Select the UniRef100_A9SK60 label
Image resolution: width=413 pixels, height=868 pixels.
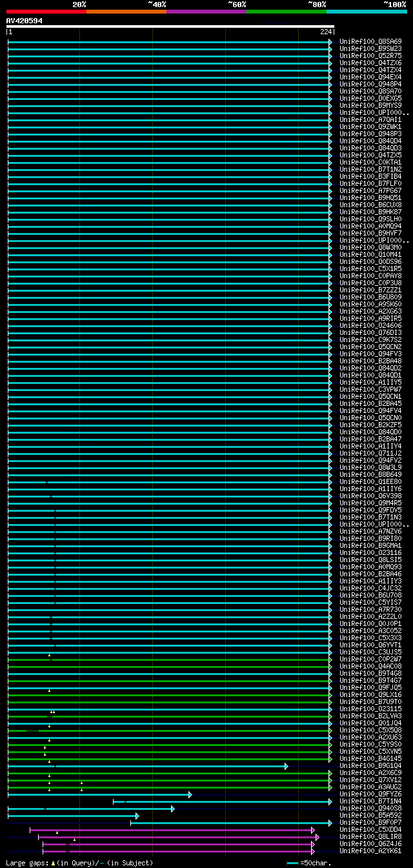[x=370, y=304]
